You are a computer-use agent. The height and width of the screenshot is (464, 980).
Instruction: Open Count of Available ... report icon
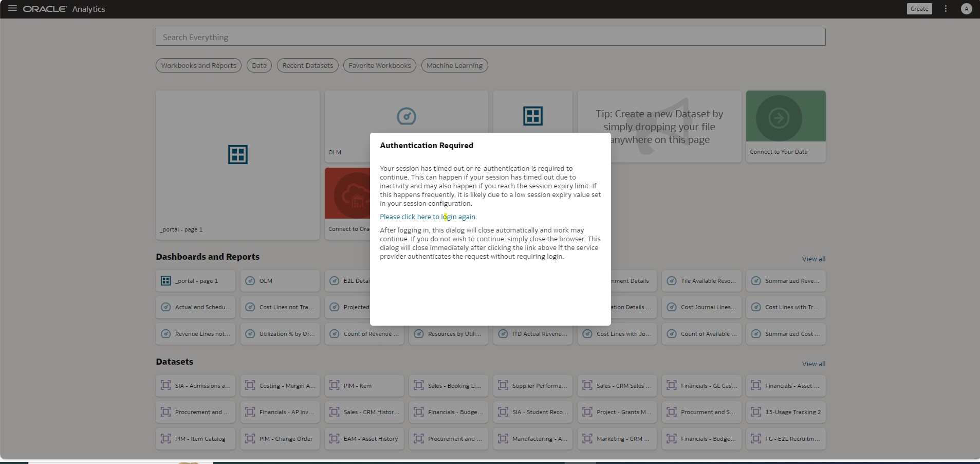tap(671, 334)
